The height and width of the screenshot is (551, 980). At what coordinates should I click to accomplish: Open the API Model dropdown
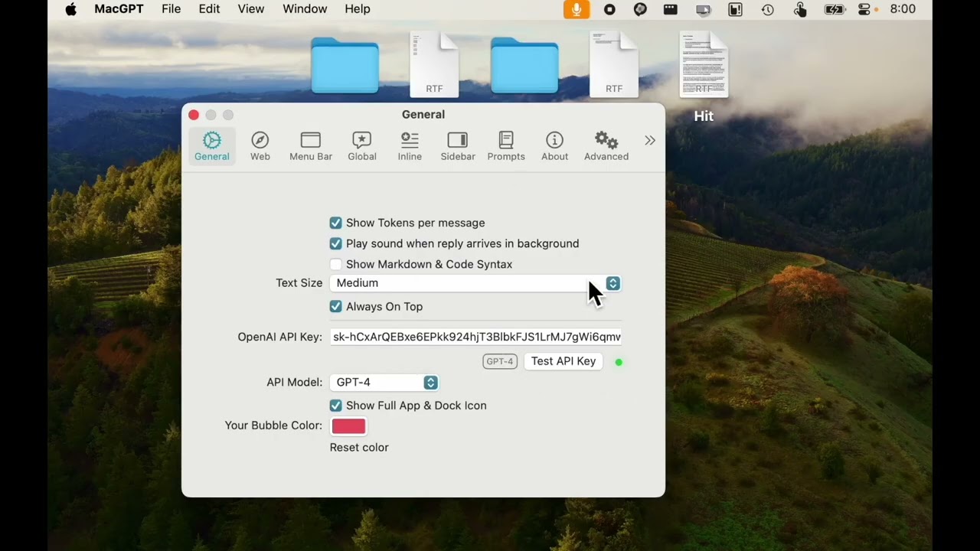[x=384, y=383]
